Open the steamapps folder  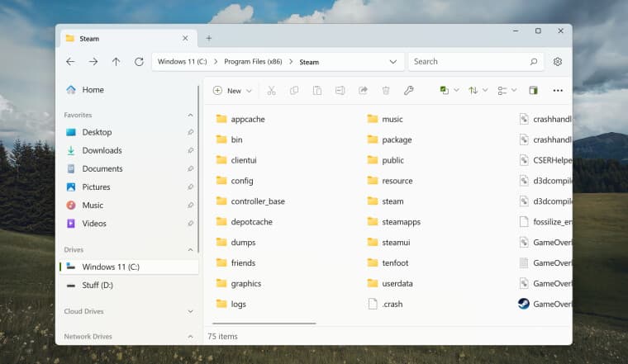click(401, 222)
